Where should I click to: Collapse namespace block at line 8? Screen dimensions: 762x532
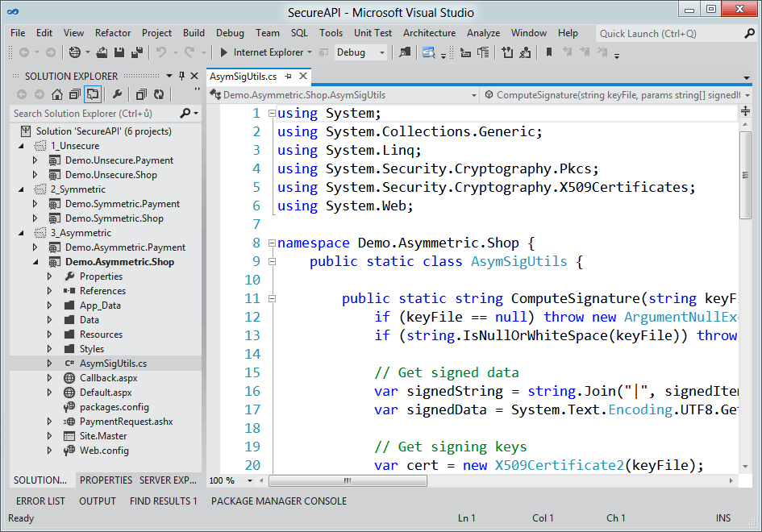[273, 243]
